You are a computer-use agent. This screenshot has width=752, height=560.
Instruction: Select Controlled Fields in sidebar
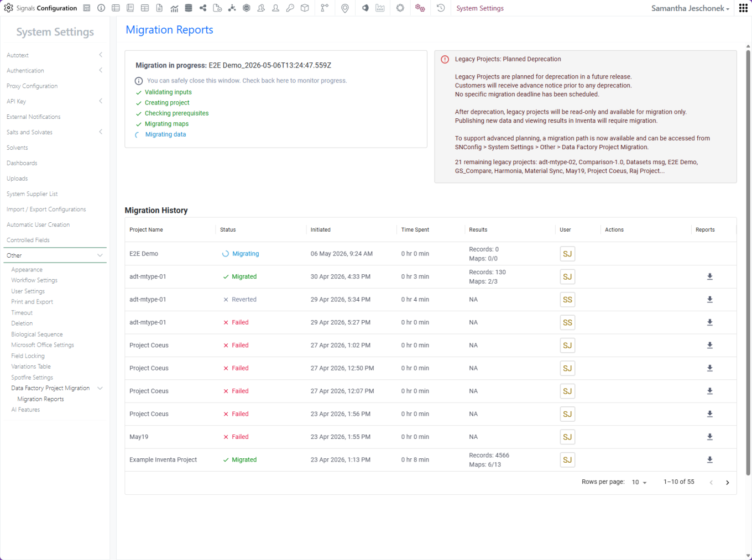click(28, 240)
